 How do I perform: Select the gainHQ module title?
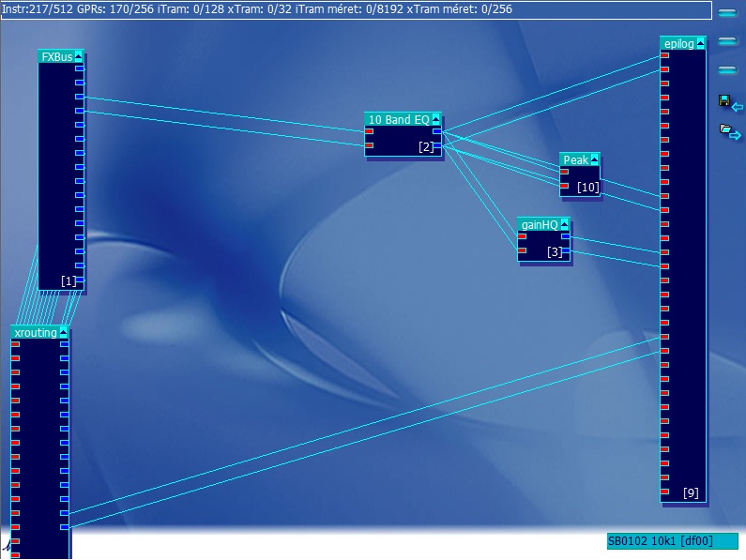click(x=540, y=224)
